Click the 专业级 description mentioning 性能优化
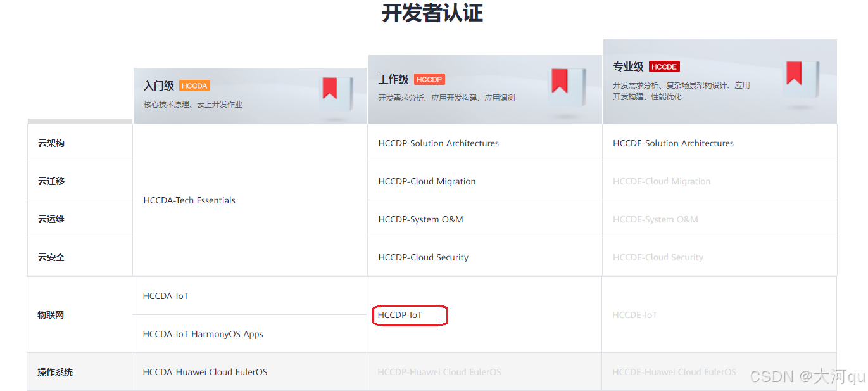 click(x=681, y=91)
